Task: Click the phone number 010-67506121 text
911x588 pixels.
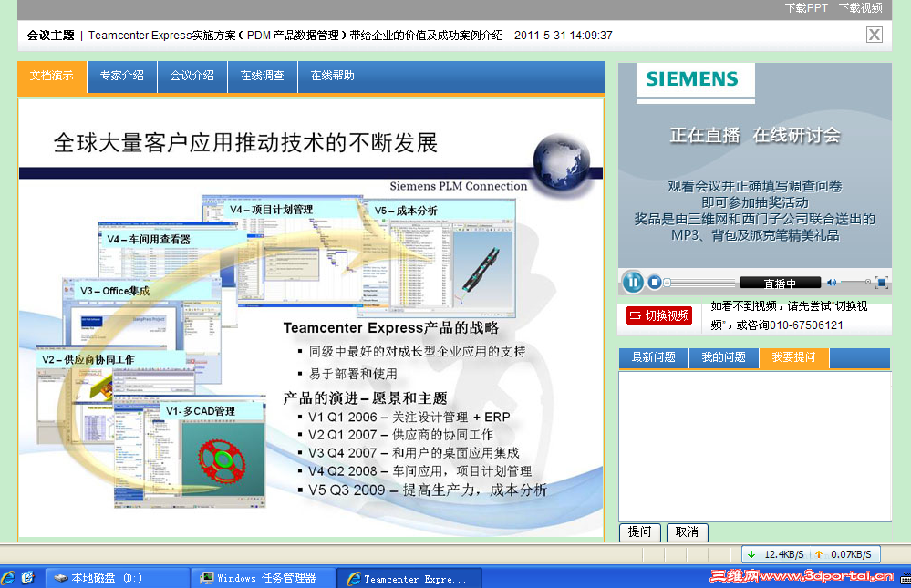Action: point(806,325)
